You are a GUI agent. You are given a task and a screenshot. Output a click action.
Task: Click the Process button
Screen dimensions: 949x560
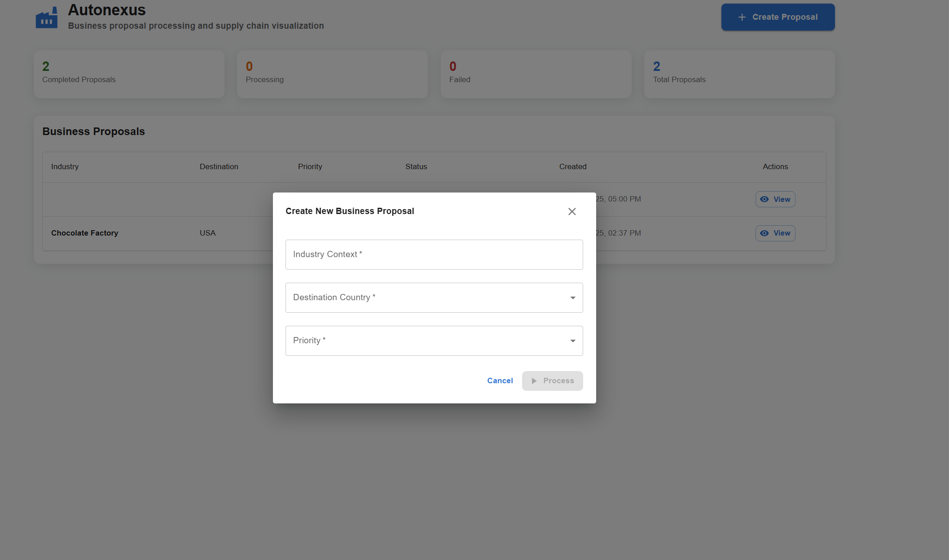(552, 381)
